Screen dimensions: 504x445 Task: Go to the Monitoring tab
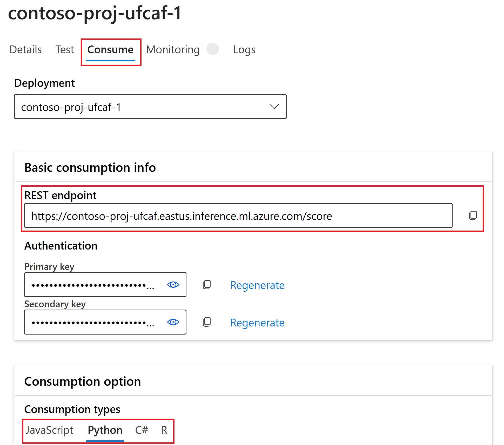click(x=173, y=49)
